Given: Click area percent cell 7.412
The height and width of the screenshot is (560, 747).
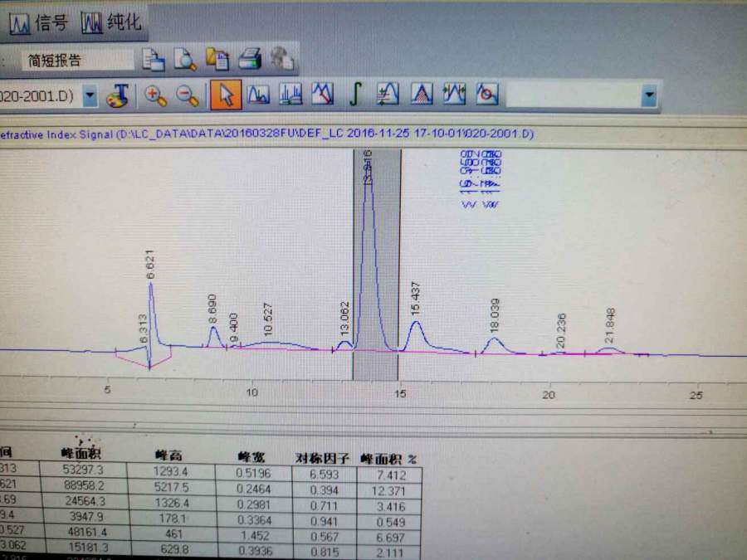Looking at the screenshot, I should click(391, 475).
